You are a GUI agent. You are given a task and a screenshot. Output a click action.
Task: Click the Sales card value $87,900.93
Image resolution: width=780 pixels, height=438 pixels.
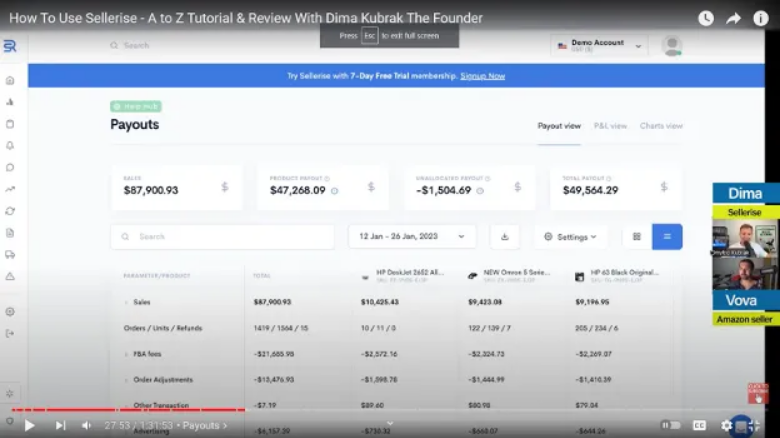[151, 190]
